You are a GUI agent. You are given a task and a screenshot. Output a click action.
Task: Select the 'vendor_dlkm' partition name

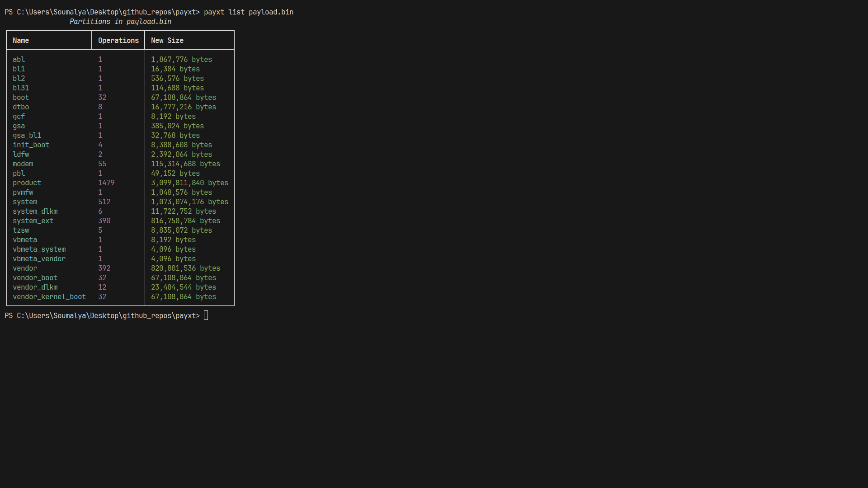35,287
